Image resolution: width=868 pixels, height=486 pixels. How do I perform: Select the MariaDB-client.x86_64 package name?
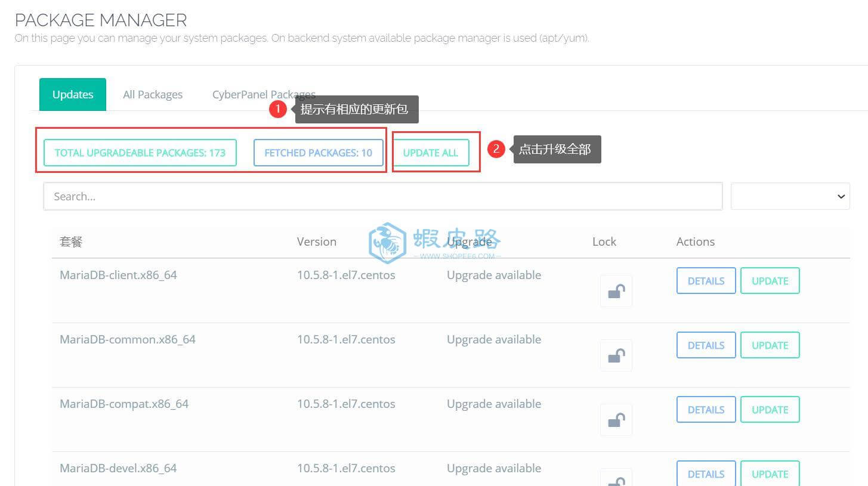(x=118, y=275)
